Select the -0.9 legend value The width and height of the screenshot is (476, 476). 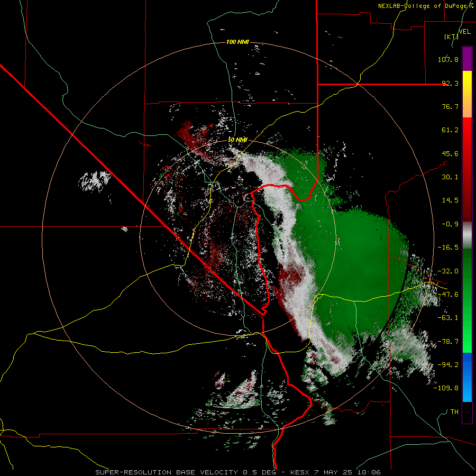[x=450, y=224]
